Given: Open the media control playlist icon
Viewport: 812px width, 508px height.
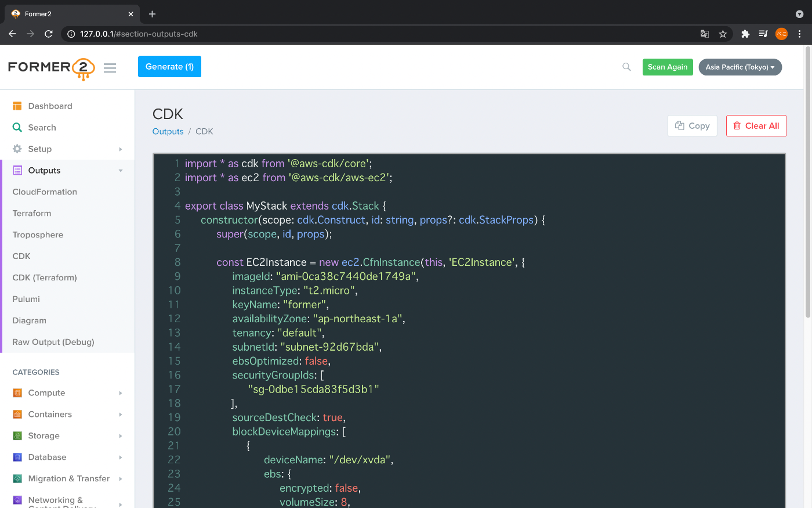Looking at the screenshot, I should point(763,34).
